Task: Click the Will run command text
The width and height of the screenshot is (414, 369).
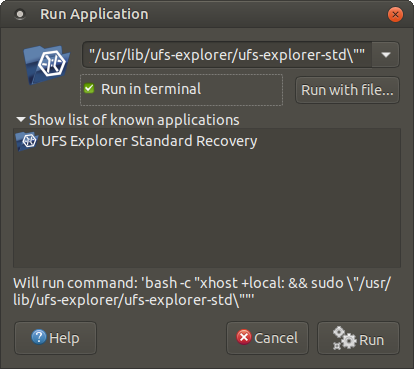Action: pos(202,291)
